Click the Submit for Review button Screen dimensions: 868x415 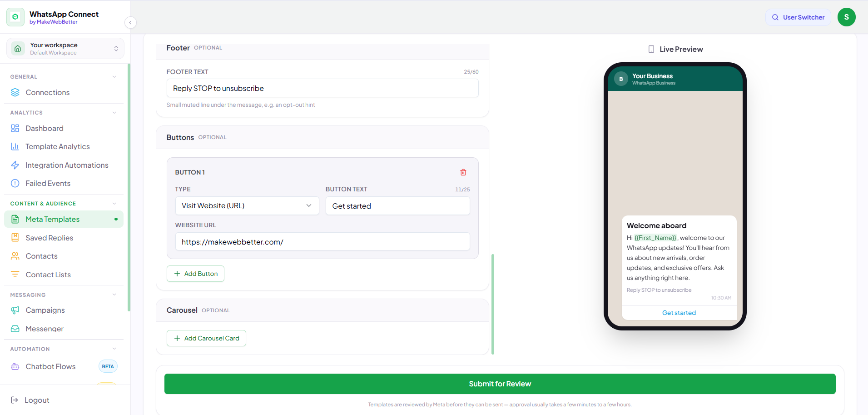(x=500, y=384)
